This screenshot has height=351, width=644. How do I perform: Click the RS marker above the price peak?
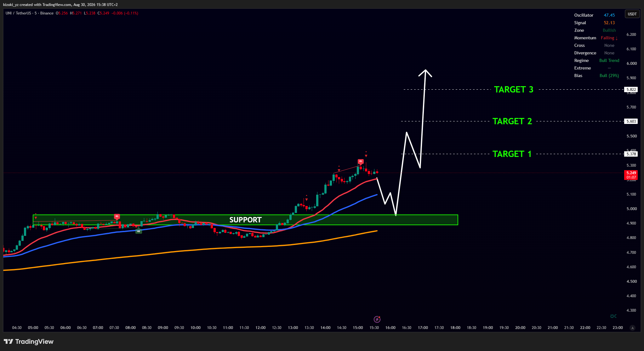click(x=361, y=161)
